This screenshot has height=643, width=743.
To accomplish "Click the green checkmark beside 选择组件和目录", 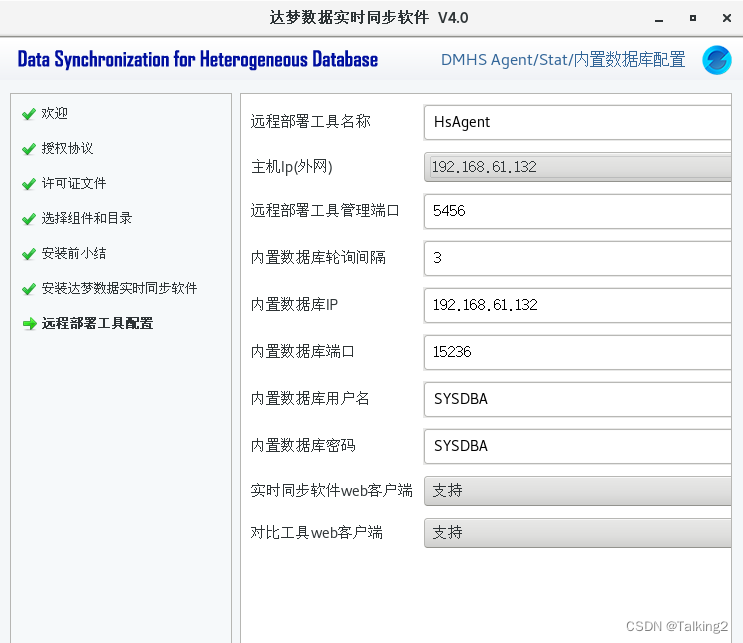I will click(29, 219).
